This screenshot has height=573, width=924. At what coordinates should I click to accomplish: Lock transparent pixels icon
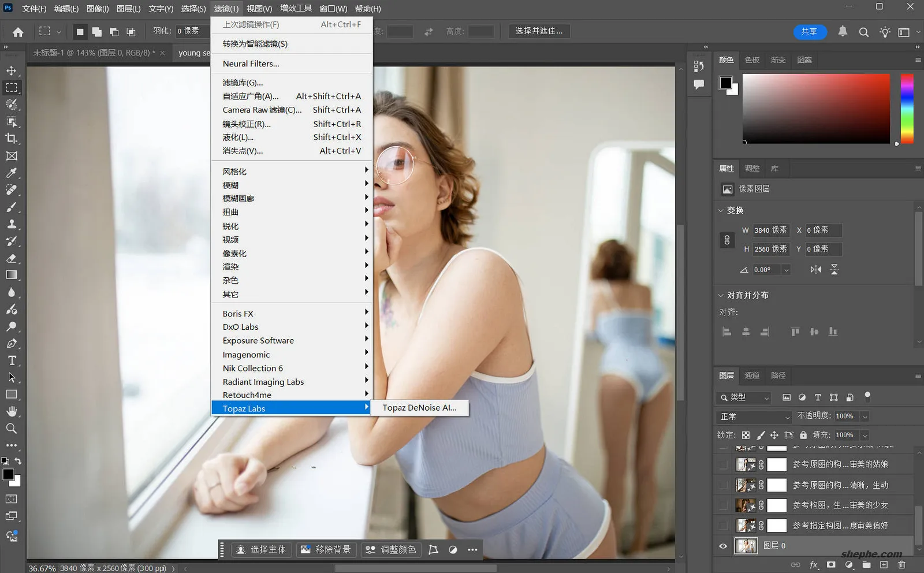[746, 435]
